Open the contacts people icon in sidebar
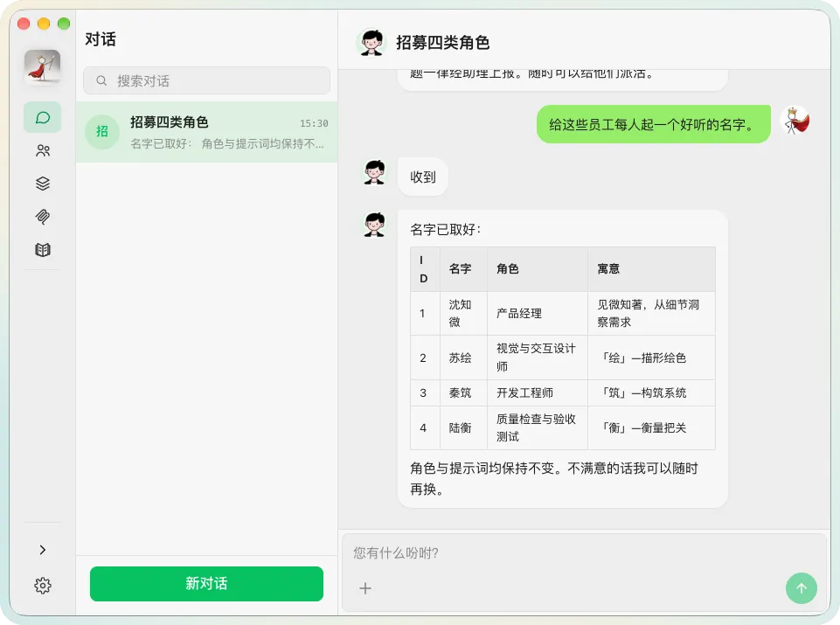The height and width of the screenshot is (625, 840). (x=42, y=150)
